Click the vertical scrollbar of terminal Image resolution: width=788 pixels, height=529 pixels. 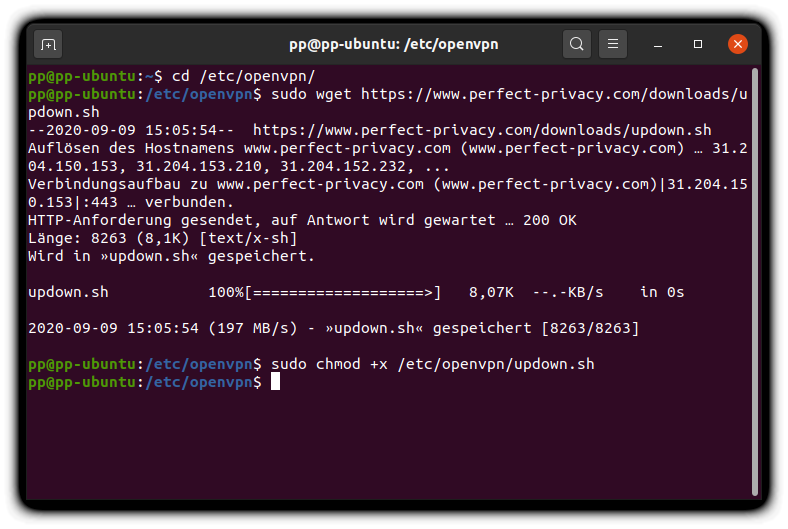tap(755, 281)
